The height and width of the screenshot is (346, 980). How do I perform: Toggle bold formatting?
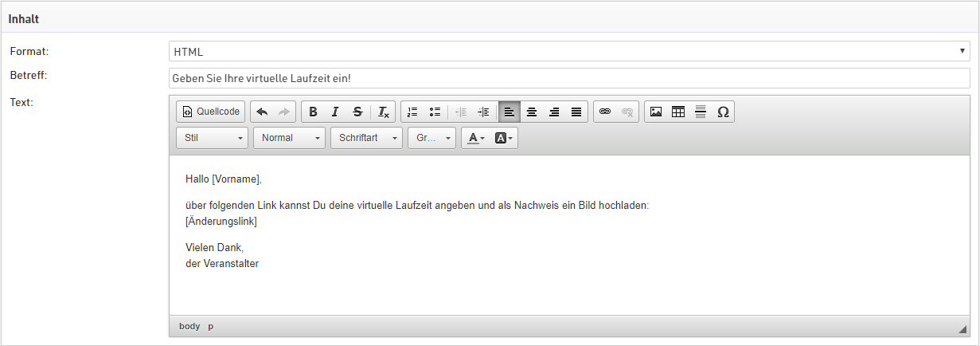tap(313, 112)
